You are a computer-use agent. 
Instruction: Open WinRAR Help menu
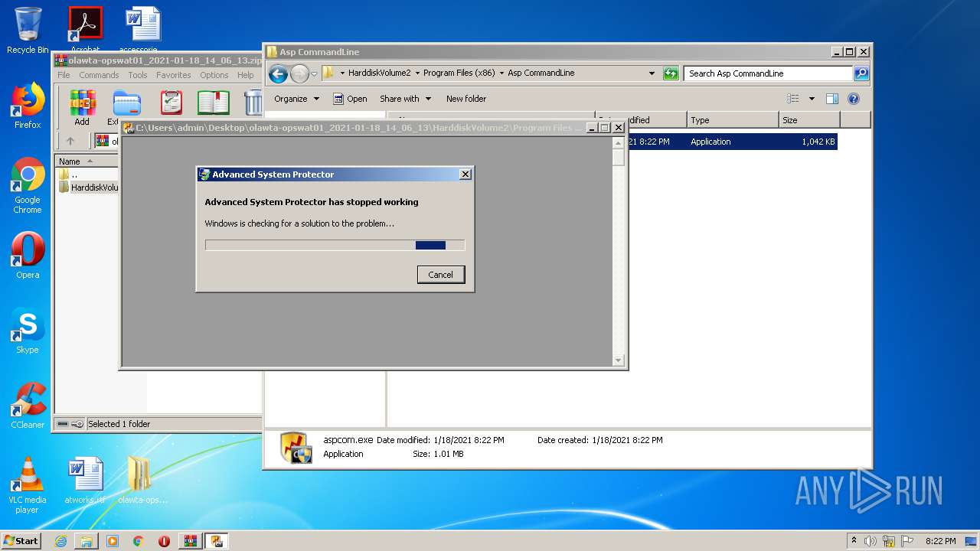pyautogui.click(x=245, y=75)
